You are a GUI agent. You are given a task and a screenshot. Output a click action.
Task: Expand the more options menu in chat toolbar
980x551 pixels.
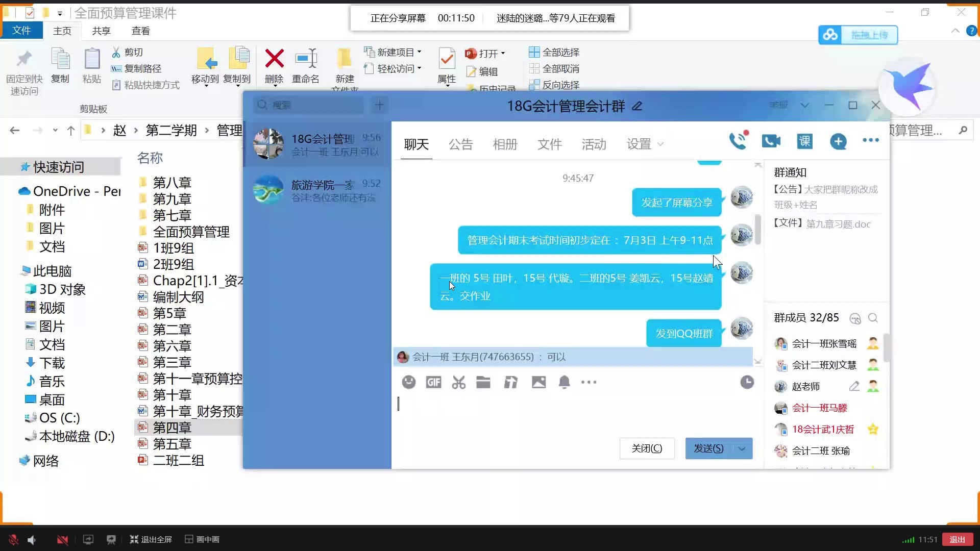[589, 382]
